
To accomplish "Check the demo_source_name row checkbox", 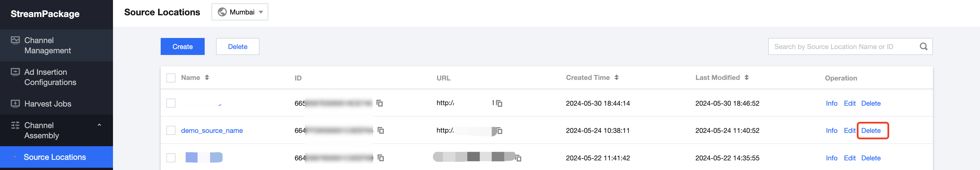I will pos(171,131).
